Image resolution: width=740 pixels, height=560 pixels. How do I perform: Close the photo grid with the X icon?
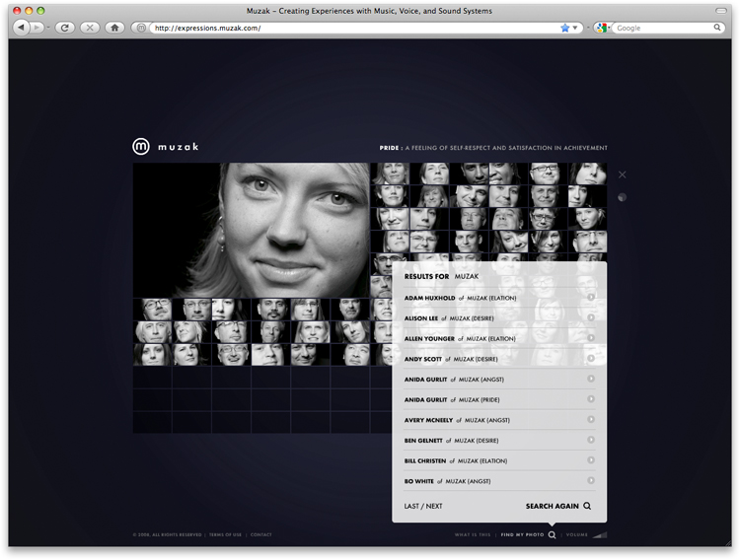622,175
